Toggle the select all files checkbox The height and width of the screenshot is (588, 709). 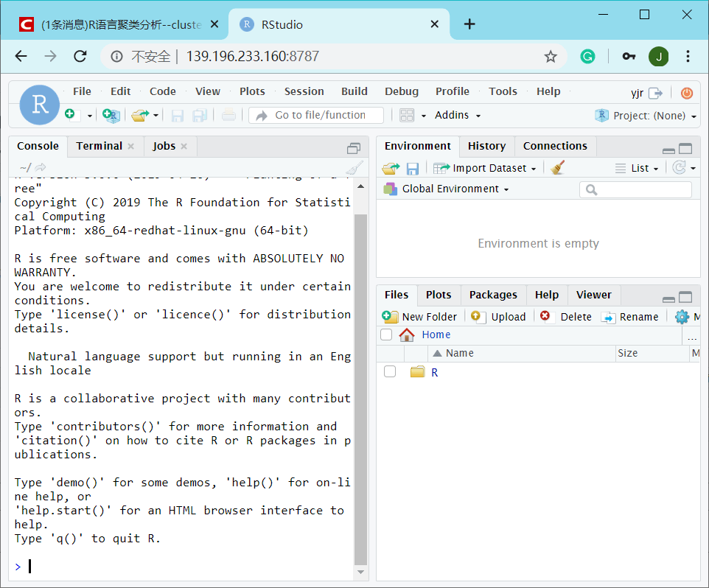tap(386, 335)
